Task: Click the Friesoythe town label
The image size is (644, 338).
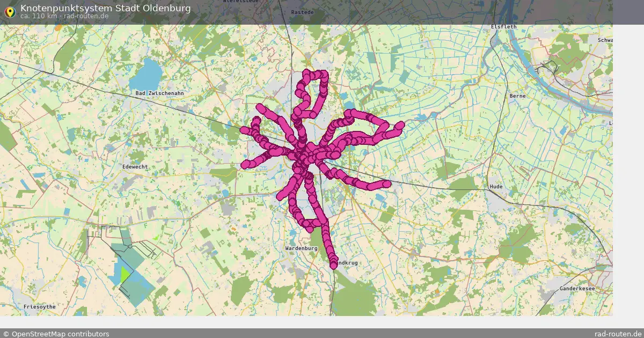Action: [x=40, y=307]
